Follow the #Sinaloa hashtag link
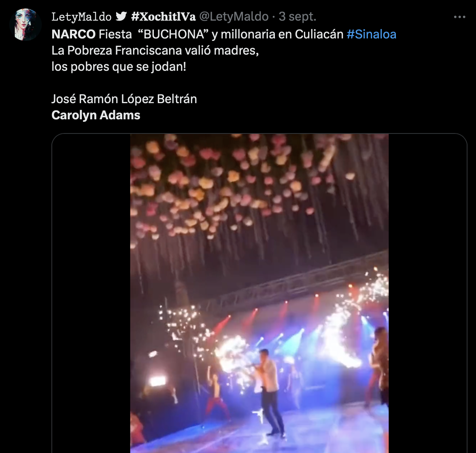Image resolution: width=476 pixels, height=453 pixels. 371,34
